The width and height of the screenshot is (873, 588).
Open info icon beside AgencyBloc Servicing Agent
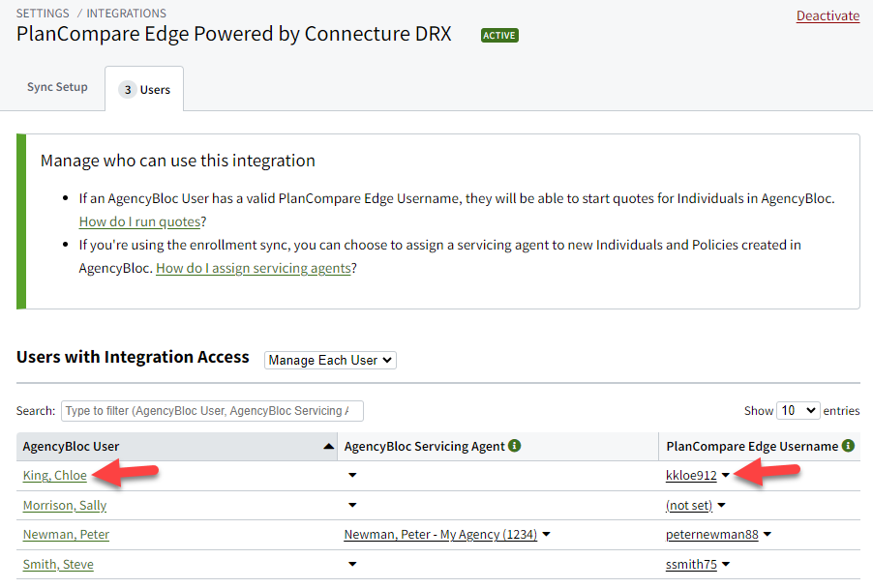tap(515, 446)
